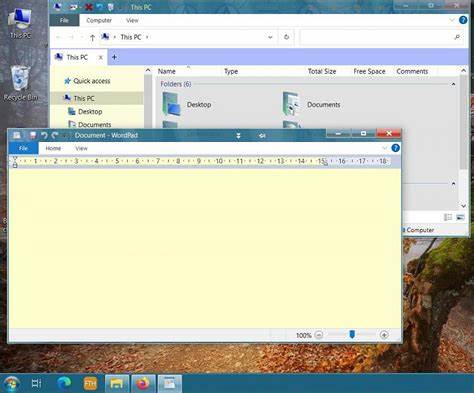Expand the Explorer address bar history dropdown

270,37
